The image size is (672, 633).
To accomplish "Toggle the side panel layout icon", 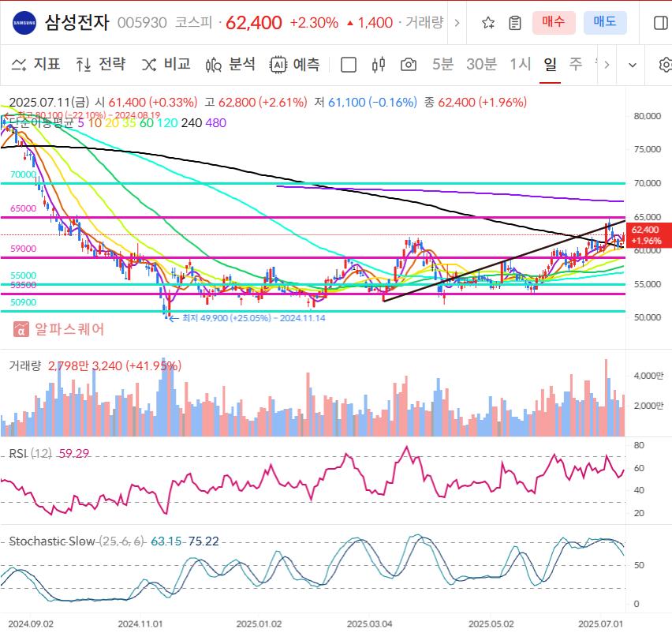I will [660, 23].
